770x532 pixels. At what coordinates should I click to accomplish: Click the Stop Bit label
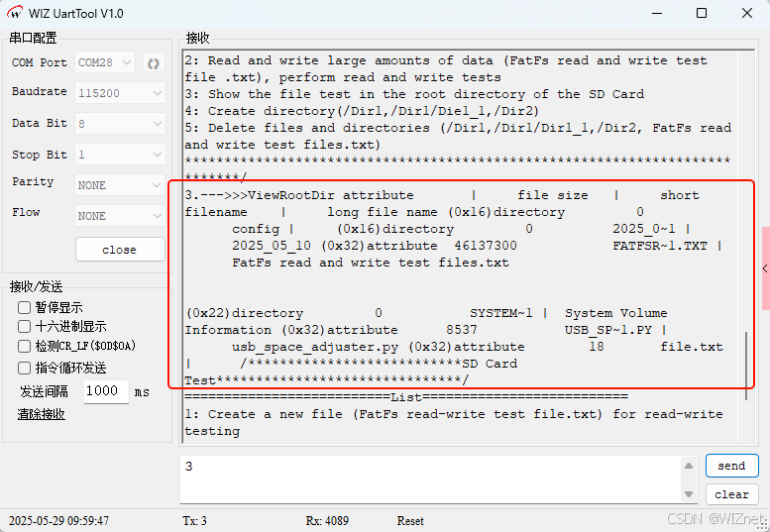[40, 155]
